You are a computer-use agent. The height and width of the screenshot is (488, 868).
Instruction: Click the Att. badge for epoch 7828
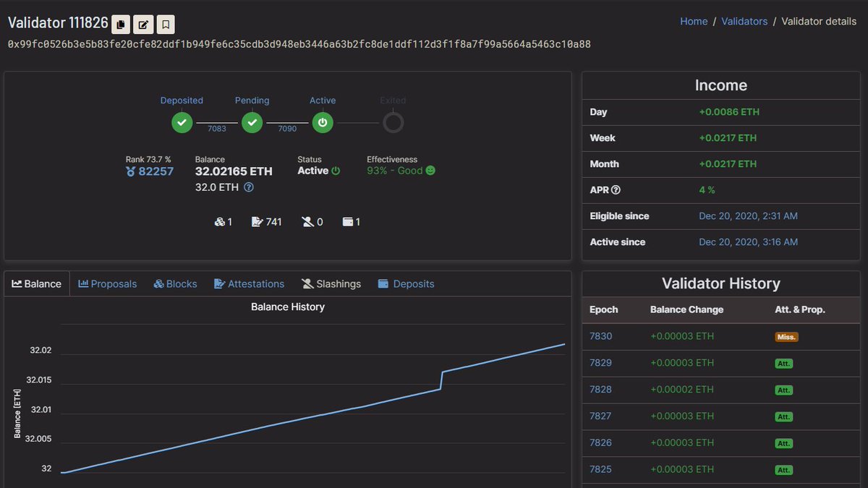(x=783, y=390)
